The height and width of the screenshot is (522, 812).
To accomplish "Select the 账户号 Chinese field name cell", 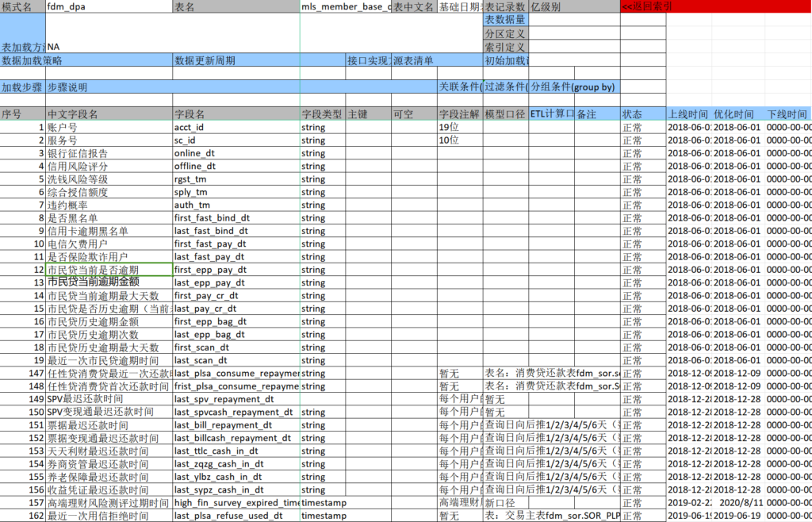I will (x=109, y=127).
